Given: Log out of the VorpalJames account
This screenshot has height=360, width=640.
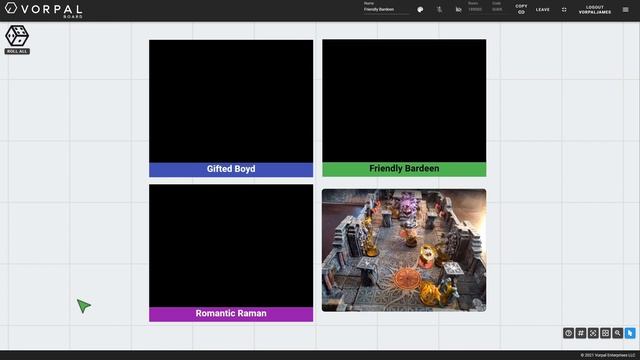Looking at the screenshot, I should (x=594, y=9).
